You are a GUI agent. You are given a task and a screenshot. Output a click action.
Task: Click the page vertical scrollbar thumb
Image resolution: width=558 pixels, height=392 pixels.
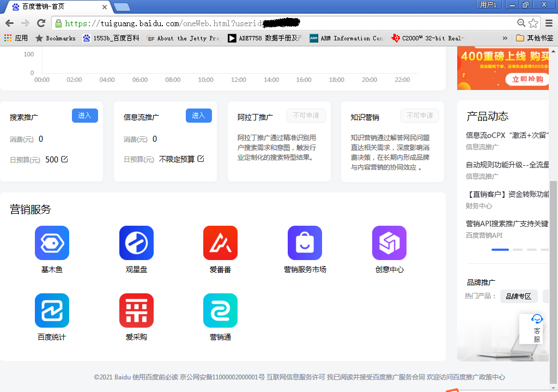554,281
